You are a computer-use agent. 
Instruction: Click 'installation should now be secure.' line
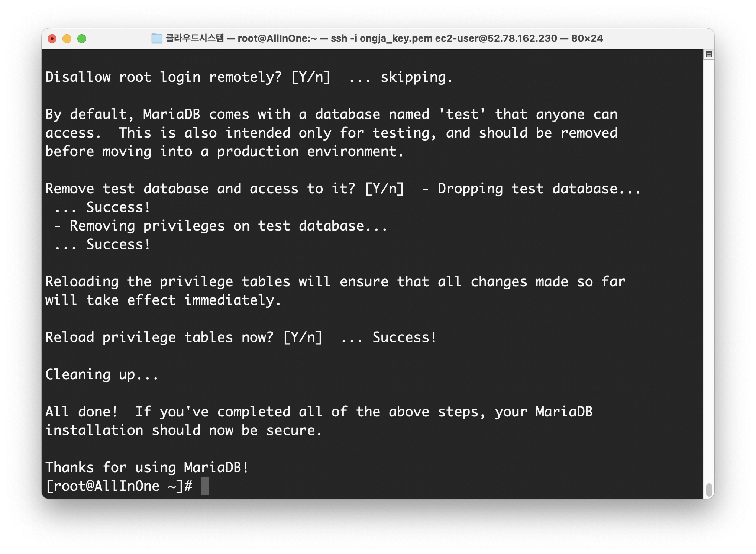[x=184, y=430]
